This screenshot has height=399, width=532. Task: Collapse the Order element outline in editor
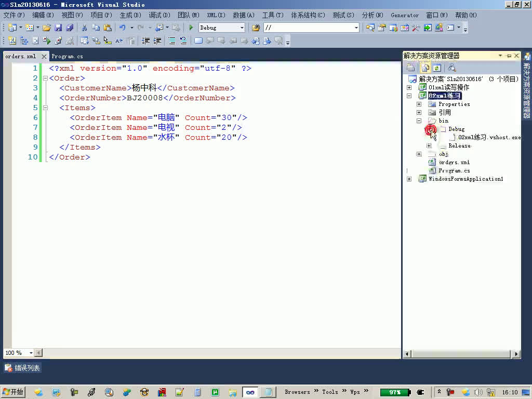45,78
